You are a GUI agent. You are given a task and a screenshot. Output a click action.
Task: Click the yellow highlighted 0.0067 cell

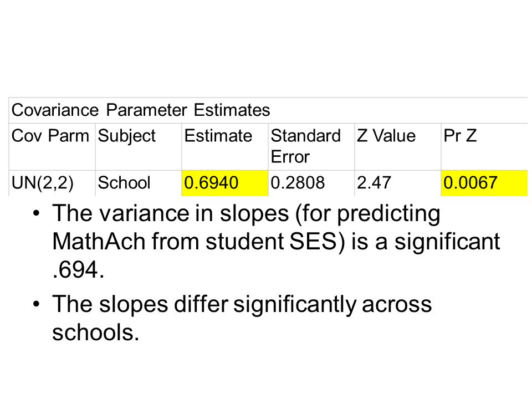(484, 183)
